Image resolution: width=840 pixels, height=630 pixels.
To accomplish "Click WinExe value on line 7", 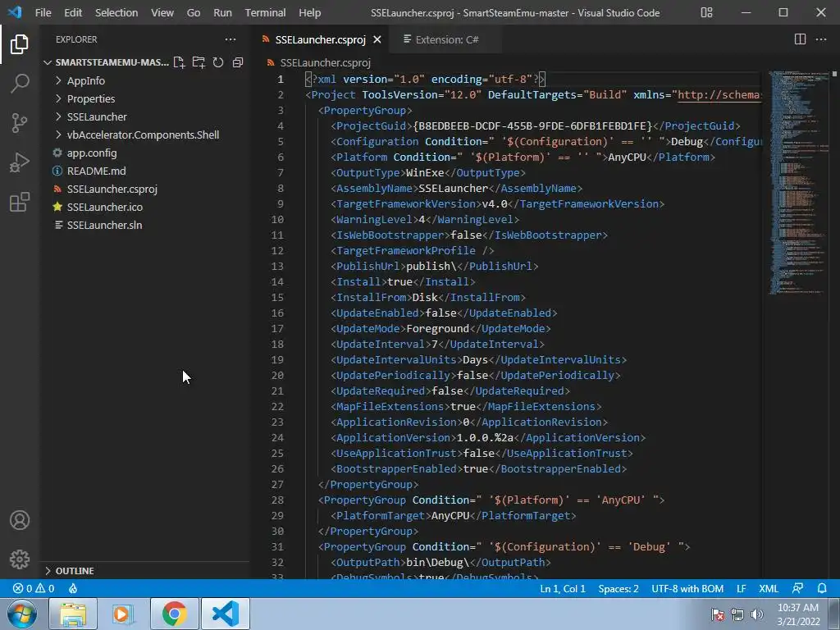I will tap(426, 173).
